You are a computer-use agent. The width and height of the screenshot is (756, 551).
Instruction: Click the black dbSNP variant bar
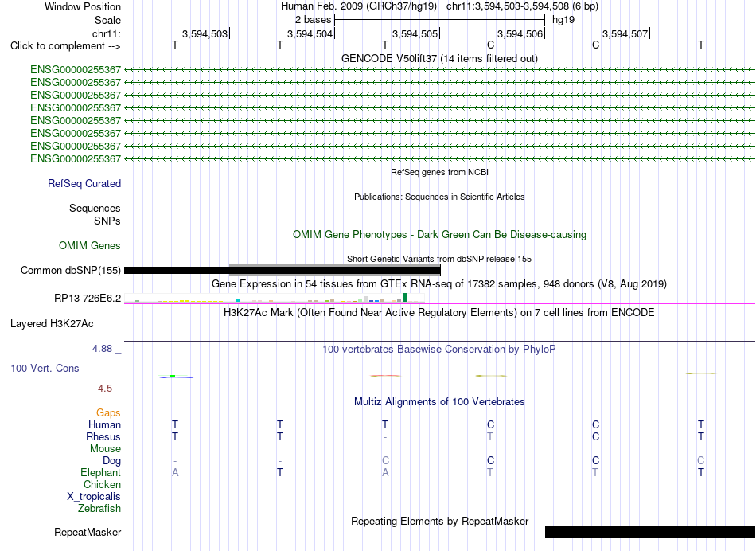click(282, 270)
